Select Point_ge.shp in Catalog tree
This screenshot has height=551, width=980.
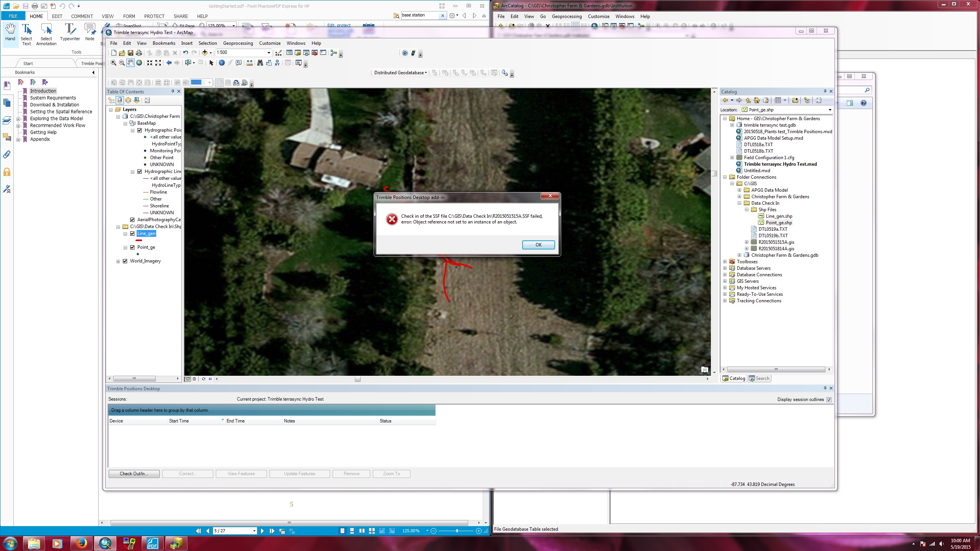point(779,223)
